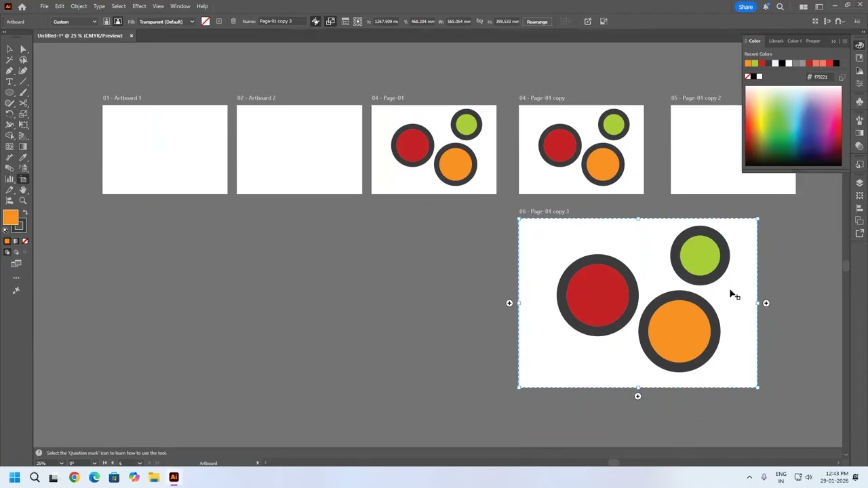Click the Share button
Screen dimensions: 868x488
[745, 7]
